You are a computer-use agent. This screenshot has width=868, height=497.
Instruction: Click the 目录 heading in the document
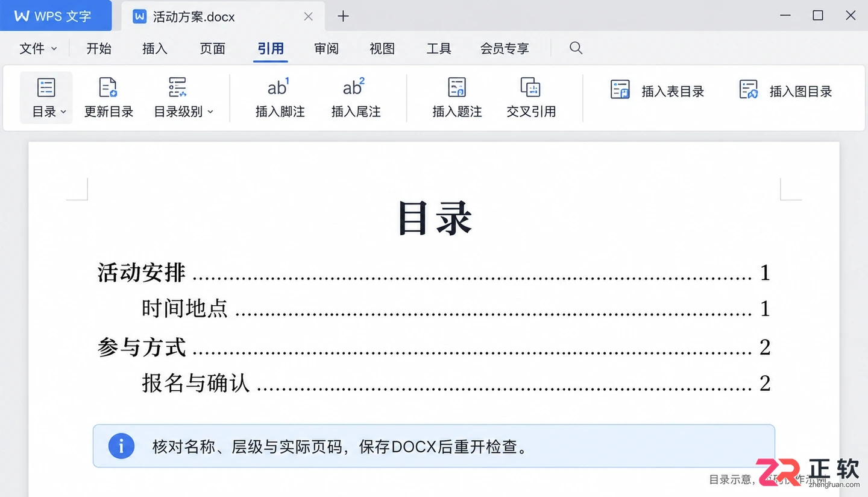(435, 218)
